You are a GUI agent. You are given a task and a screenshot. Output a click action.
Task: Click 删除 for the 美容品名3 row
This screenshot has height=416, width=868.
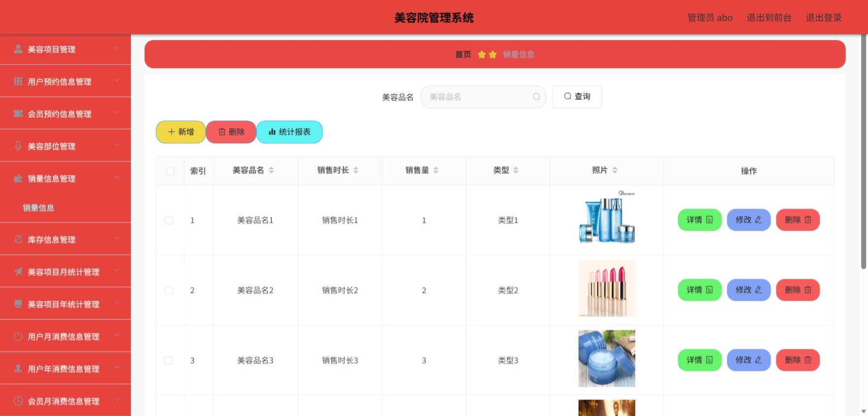798,360
